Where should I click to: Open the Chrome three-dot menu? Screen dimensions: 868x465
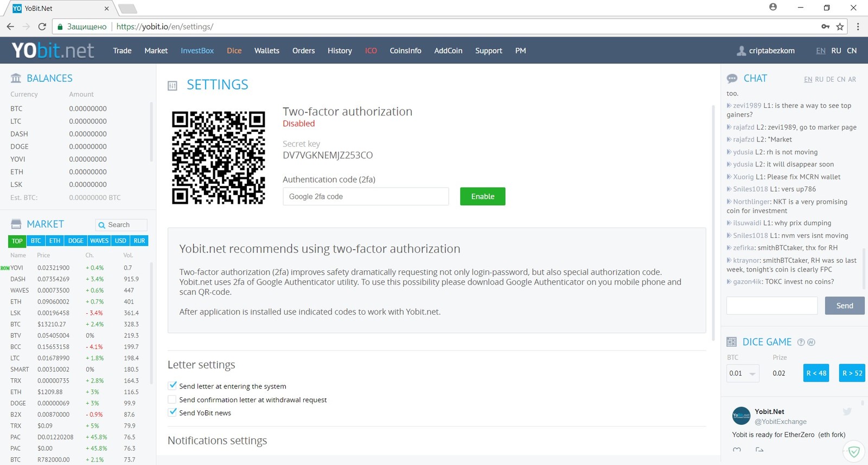coord(858,27)
